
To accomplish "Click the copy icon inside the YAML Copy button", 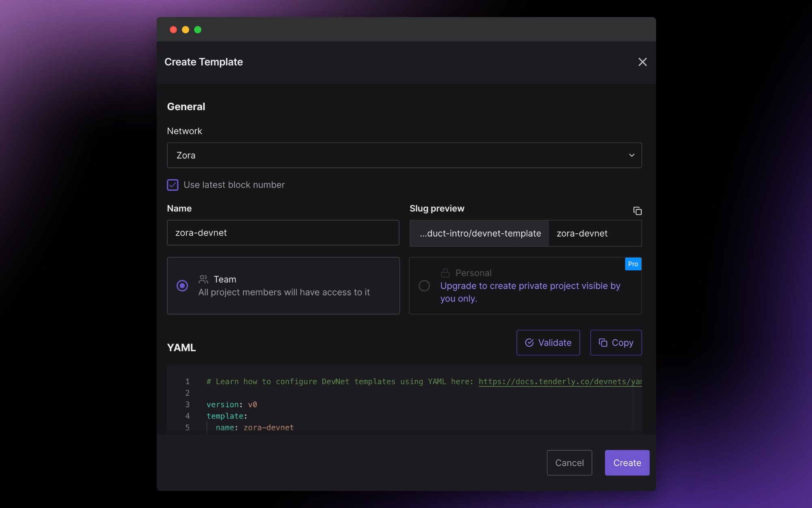I will pyautogui.click(x=603, y=343).
